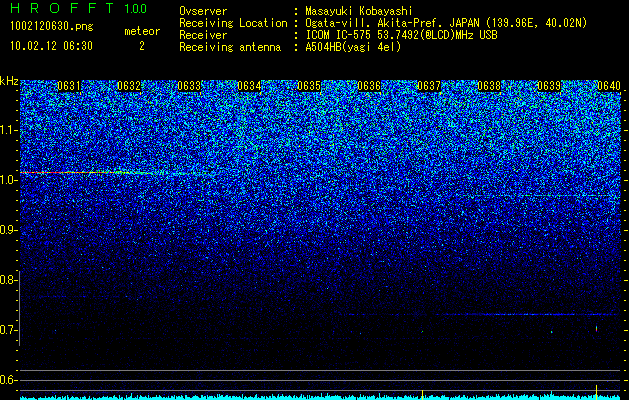
Task: Click the 'Receiving Location' label
Action: pyautogui.click(x=233, y=23)
